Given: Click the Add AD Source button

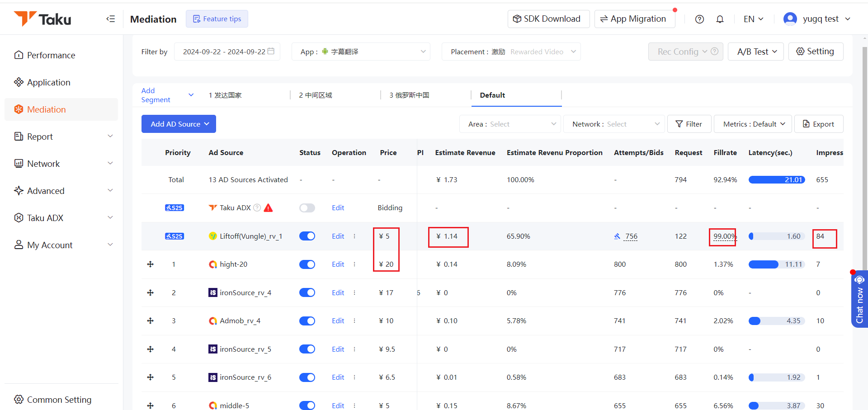Looking at the screenshot, I should (179, 124).
